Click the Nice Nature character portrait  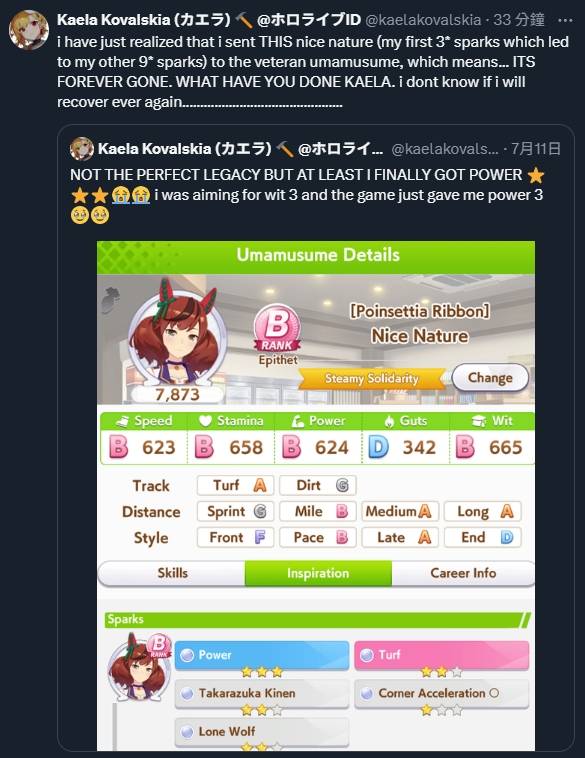pos(177,333)
